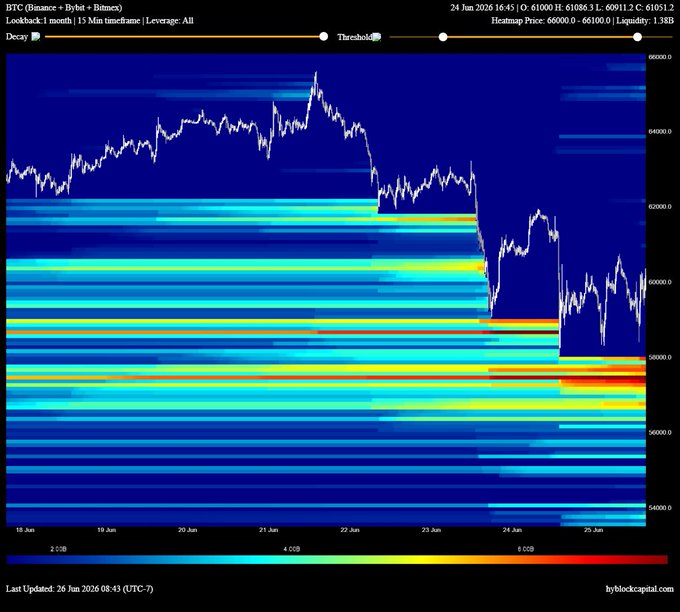
Task: Click the "24 Jun" date axis label
Action: tap(512, 530)
